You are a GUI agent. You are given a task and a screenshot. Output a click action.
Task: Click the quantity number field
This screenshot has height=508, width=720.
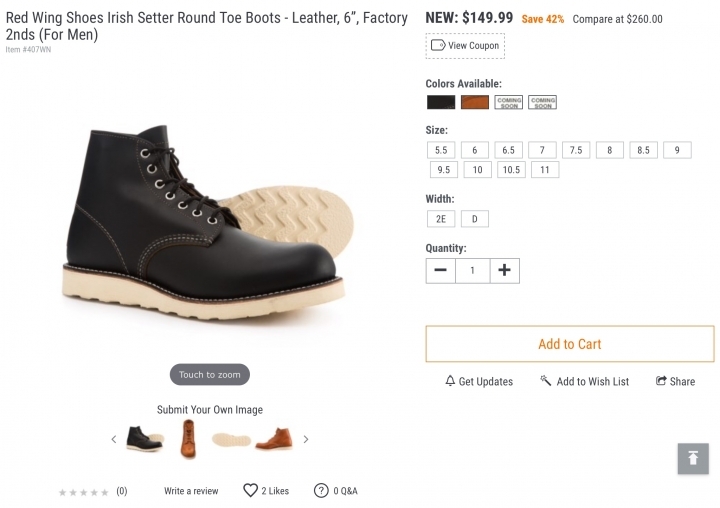[472, 271]
